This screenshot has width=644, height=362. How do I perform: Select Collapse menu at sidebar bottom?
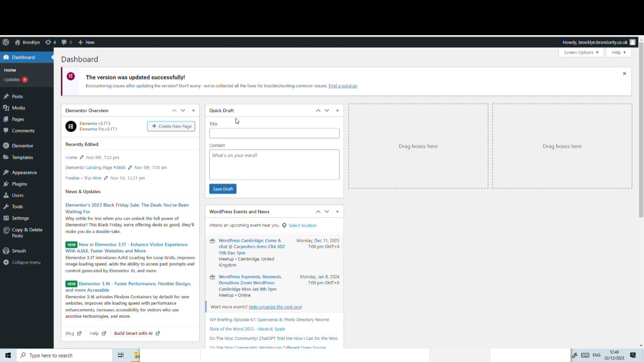(7, 262)
